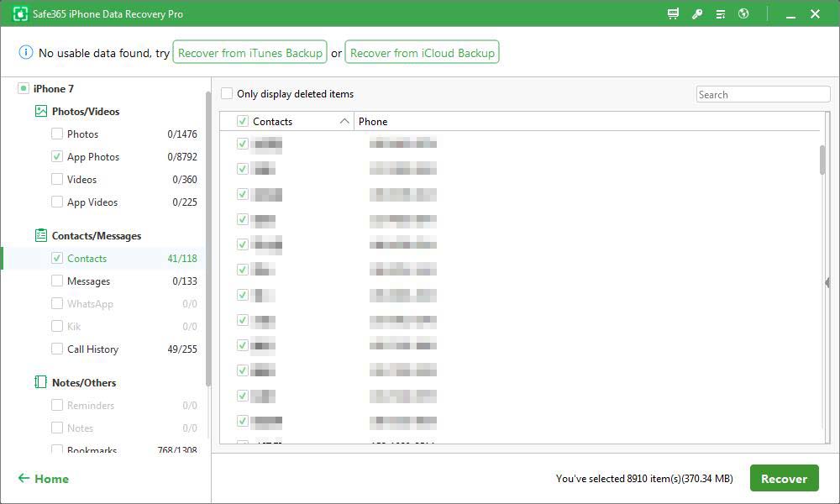840x504 pixels.
Task: Click into the Search field
Action: point(763,94)
